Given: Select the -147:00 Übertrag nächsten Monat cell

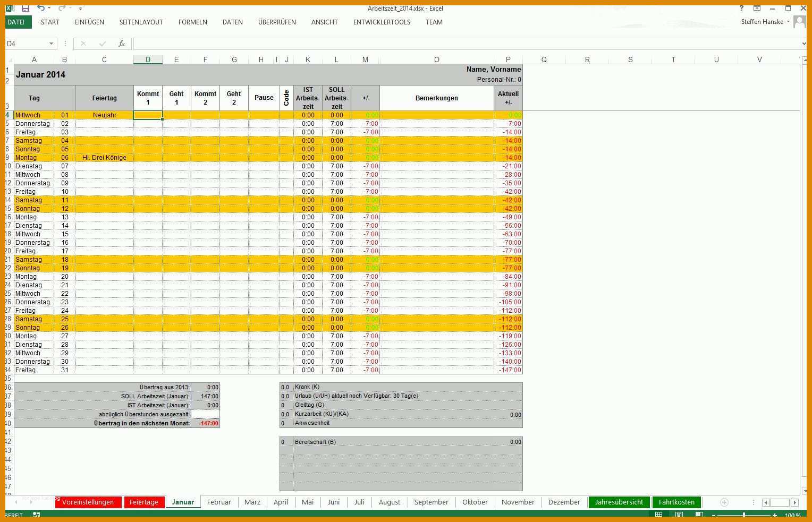Looking at the screenshot, I should click(x=205, y=424).
